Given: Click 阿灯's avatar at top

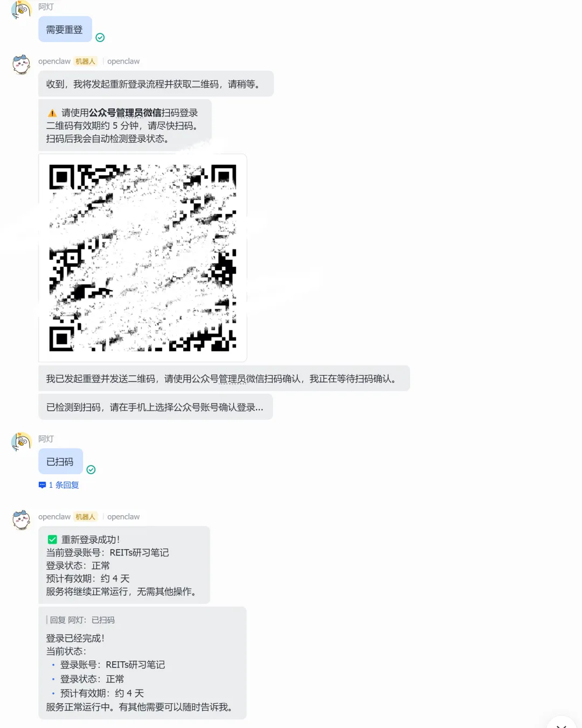Looking at the screenshot, I should coord(22,9).
